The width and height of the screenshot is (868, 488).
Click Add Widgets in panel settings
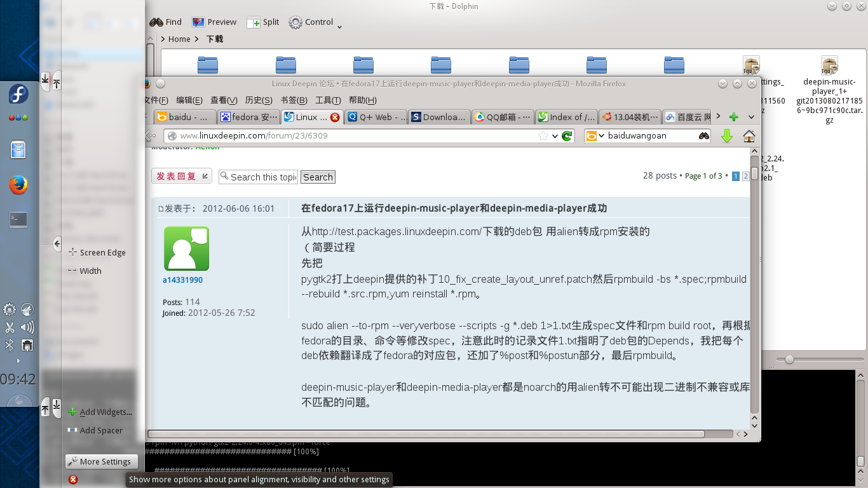[100, 412]
